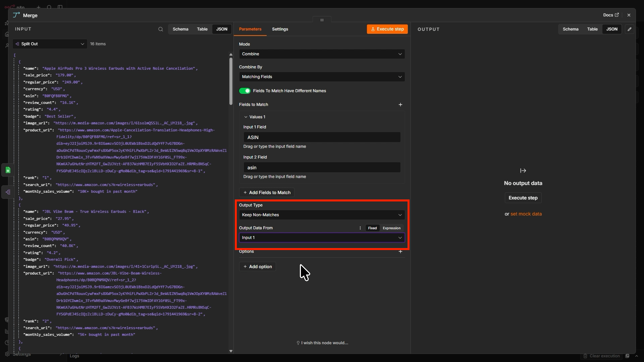Click the drag handle above the parameters panel
Image resolution: width=644 pixels, height=362 pixels.
322,20
